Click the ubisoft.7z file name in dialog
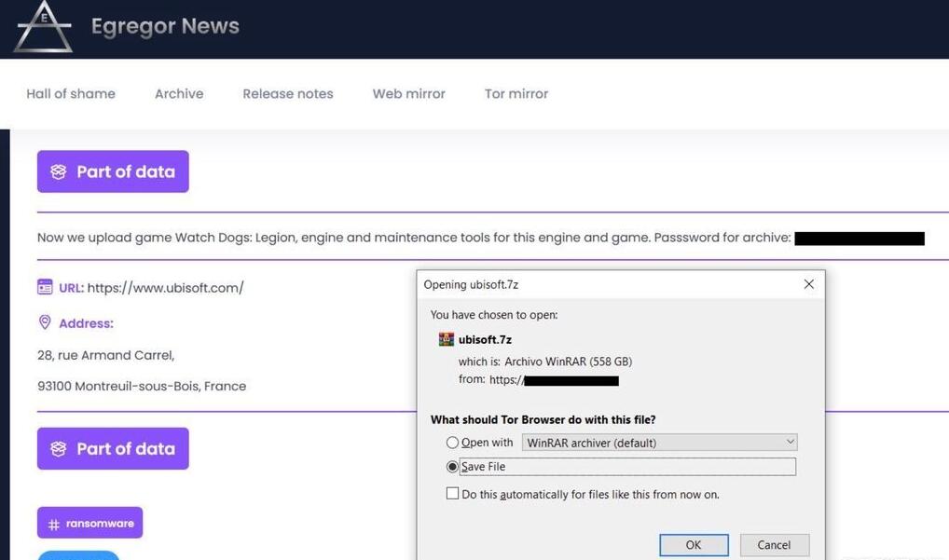Screen dimensions: 949x560 [485, 340]
